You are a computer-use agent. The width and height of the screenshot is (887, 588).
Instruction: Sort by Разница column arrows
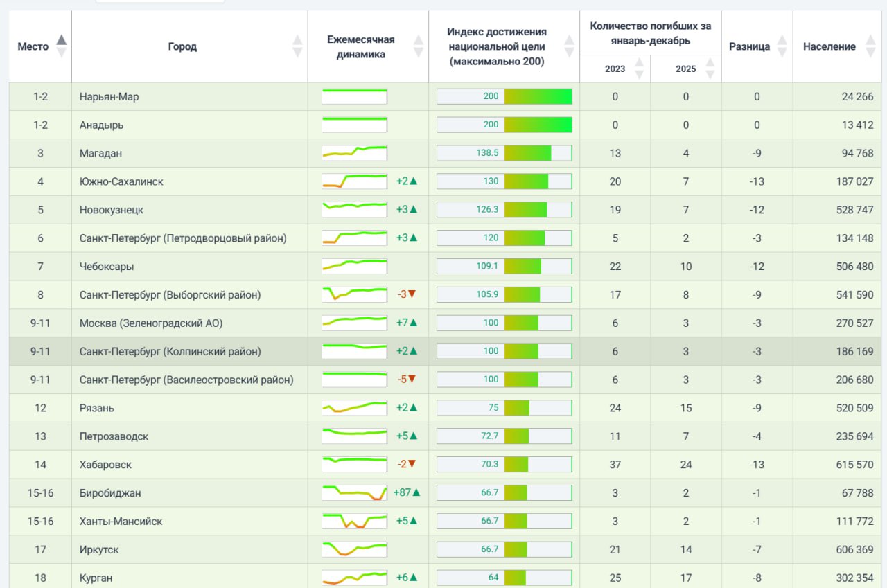(782, 46)
